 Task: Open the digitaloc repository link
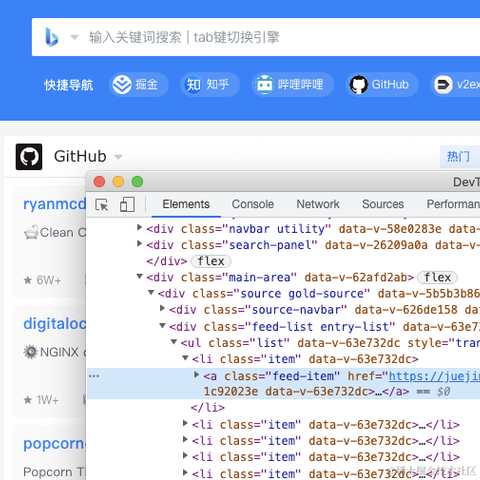pyautogui.click(x=55, y=324)
